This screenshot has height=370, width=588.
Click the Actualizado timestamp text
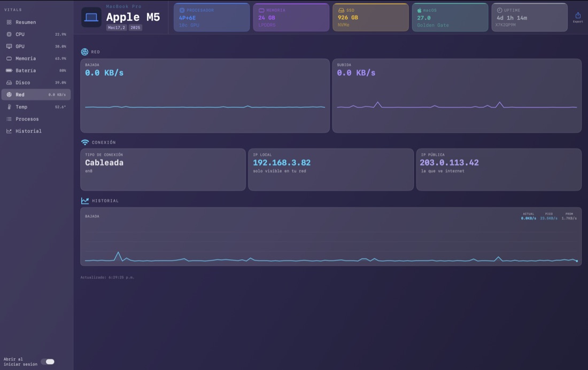[x=107, y=278]
